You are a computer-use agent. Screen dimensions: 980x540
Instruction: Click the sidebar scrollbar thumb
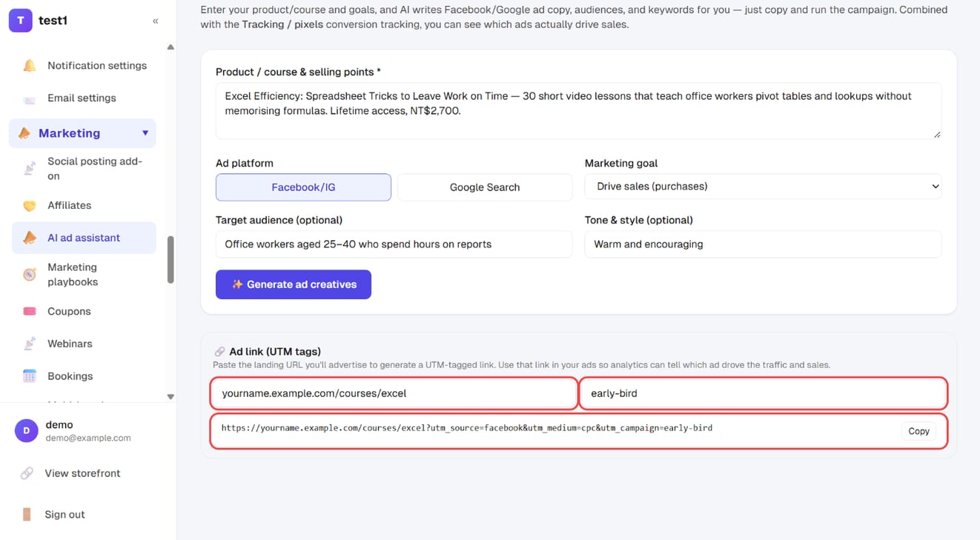[x=170, y=259]
